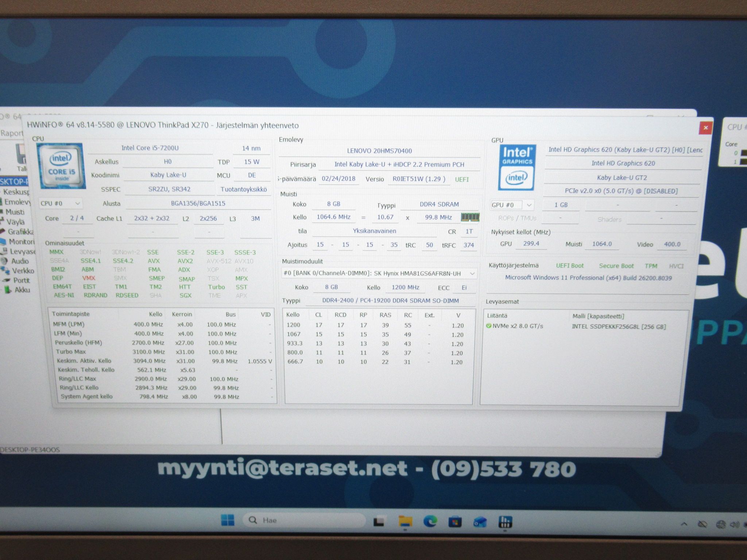This screenshot has height=560, width=747.
Task: Open the GPU #0 selector dropdown
Action: [512, 205]
